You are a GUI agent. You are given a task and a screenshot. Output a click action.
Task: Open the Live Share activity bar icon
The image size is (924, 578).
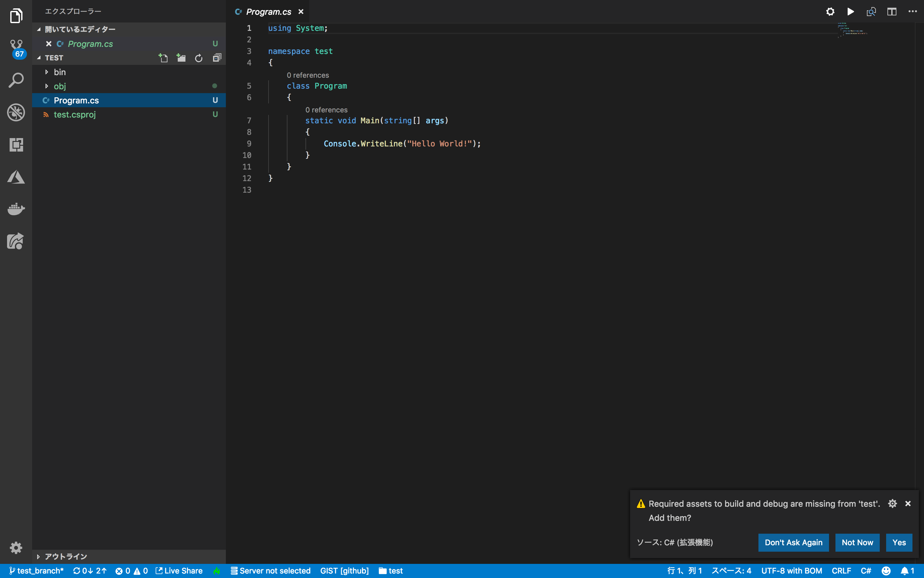coord(16,241)
